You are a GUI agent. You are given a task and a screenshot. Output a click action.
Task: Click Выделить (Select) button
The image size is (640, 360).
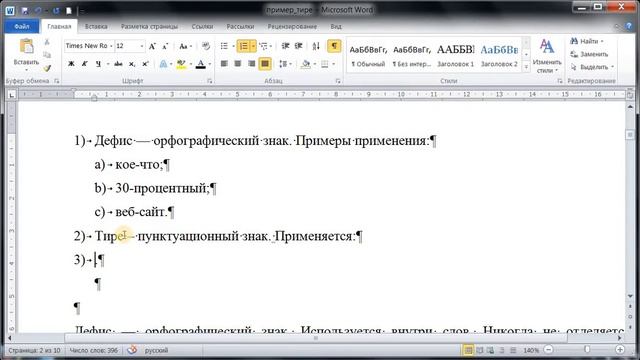coord(592,67)
